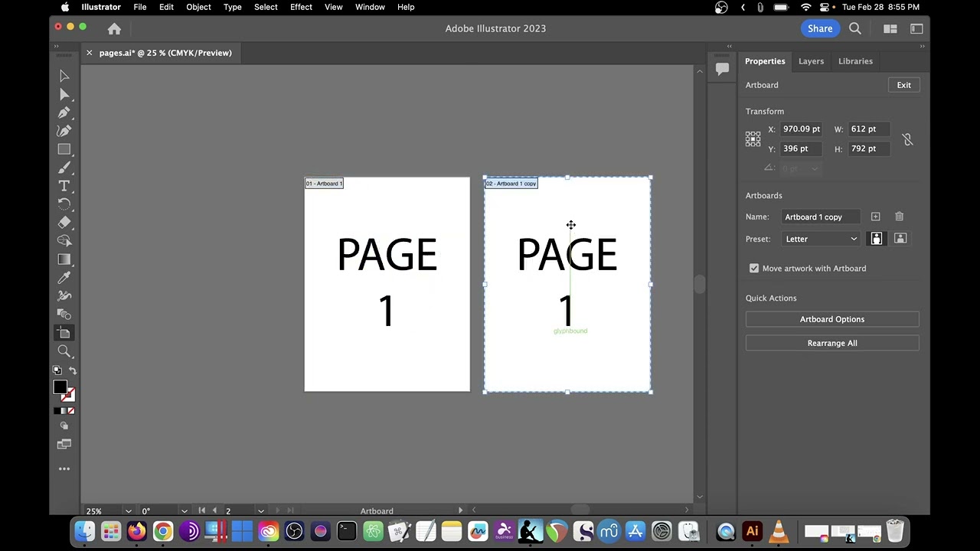Viewport: 980px width, 551px height.
Task: Select the Curvature tool
Action: [x=64, y=131]
